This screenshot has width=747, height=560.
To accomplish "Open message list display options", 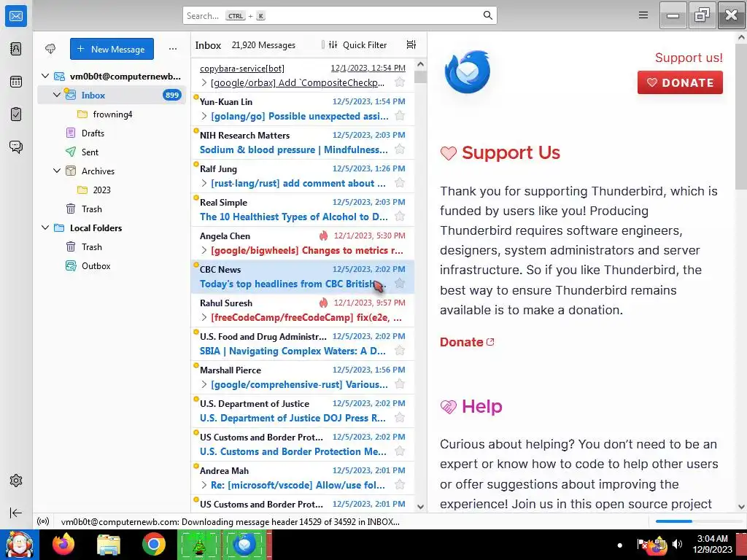I will (x=411, y=44).
